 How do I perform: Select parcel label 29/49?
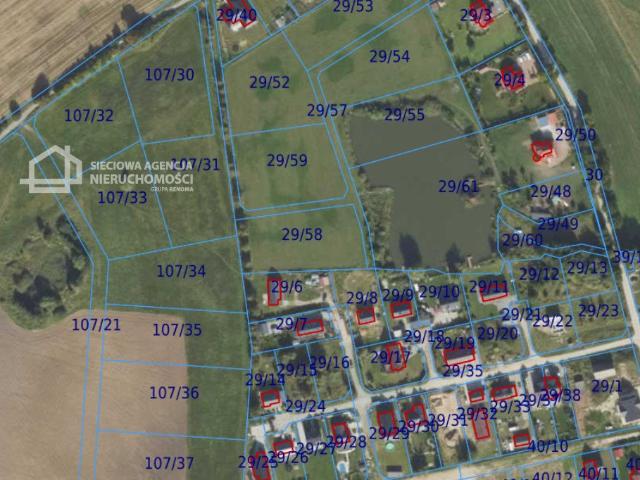pos(558,224)
